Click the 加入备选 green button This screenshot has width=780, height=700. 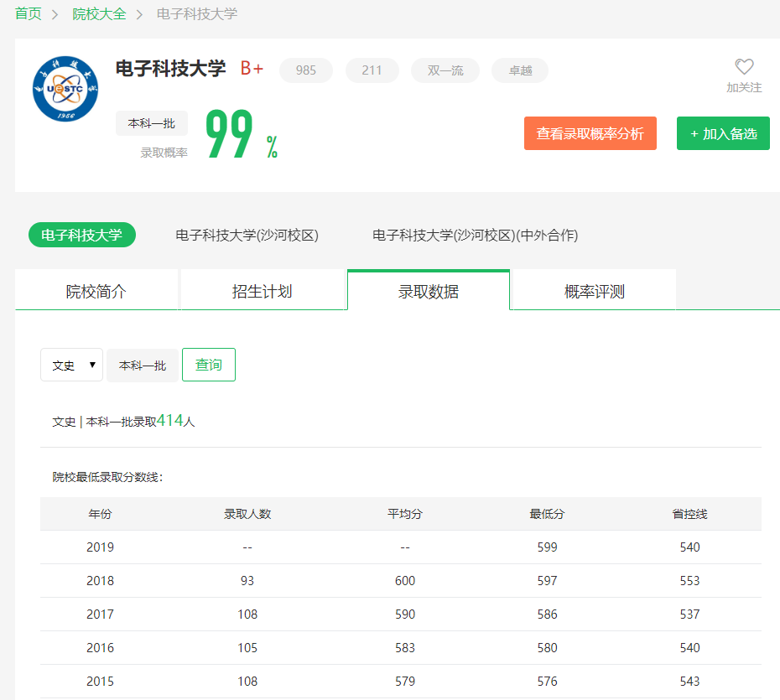[723, 133]
